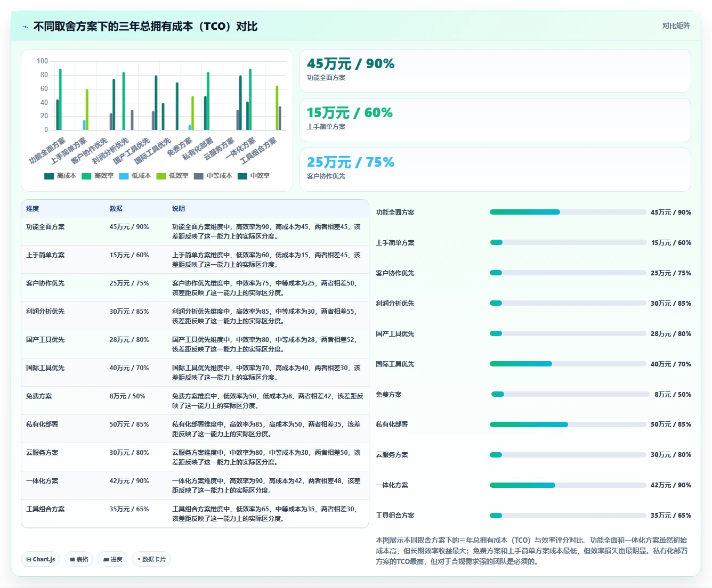Viewport: 712px width, 588px height.
Task: Click the 云服务方案 progress bar
Action: [568, 455]
